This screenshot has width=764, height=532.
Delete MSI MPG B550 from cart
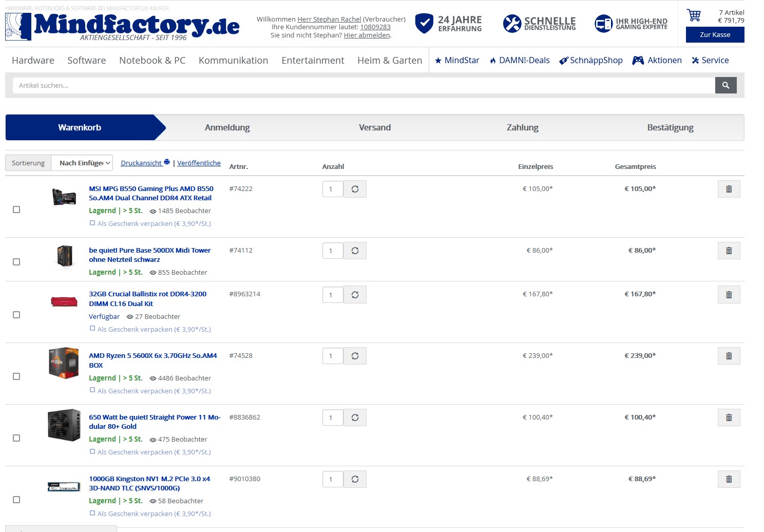tap(729, 189)
